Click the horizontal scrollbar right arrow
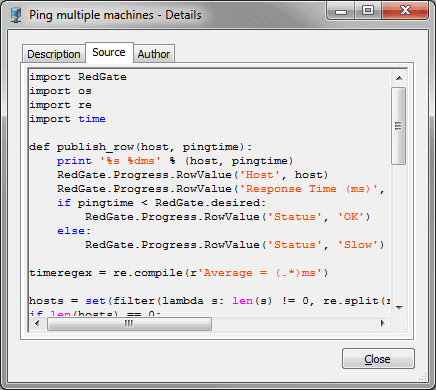This screenshot has height=390, width=436. (383, 323)
